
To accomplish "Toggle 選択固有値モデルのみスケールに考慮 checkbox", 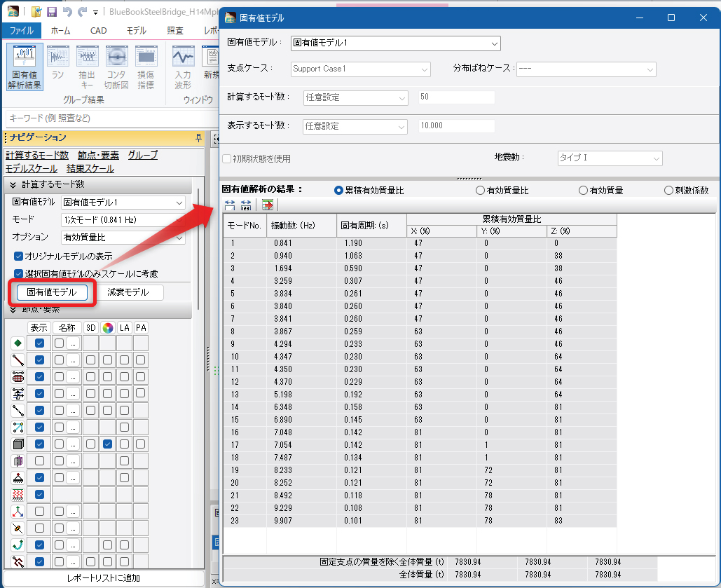I will [19, 274].
